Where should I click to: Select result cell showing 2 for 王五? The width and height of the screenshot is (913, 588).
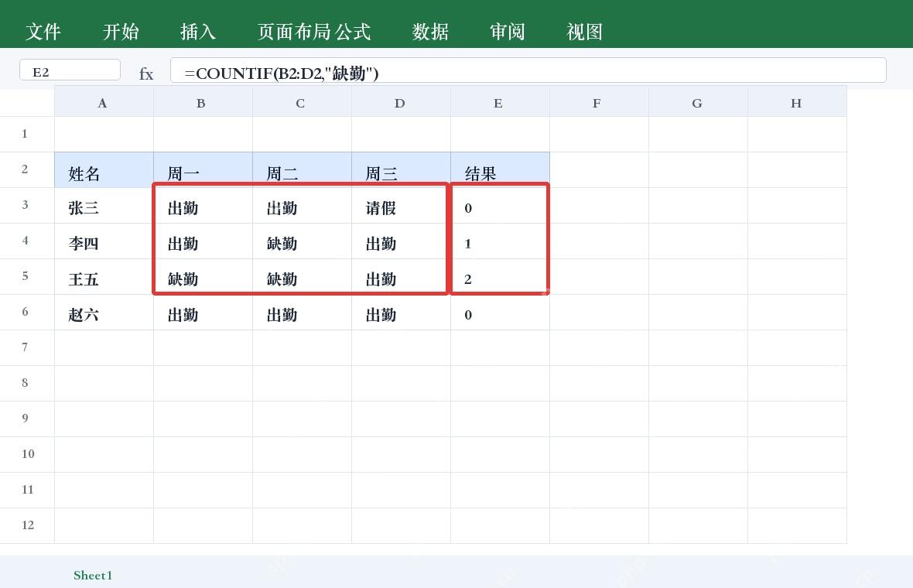tap(500, 276)
